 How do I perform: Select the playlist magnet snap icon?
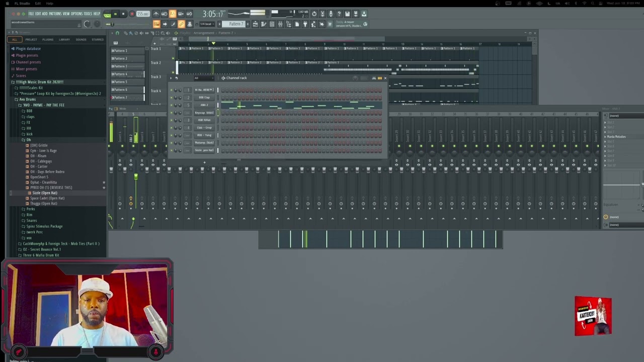pyautogui.click(x=117, y=33)
